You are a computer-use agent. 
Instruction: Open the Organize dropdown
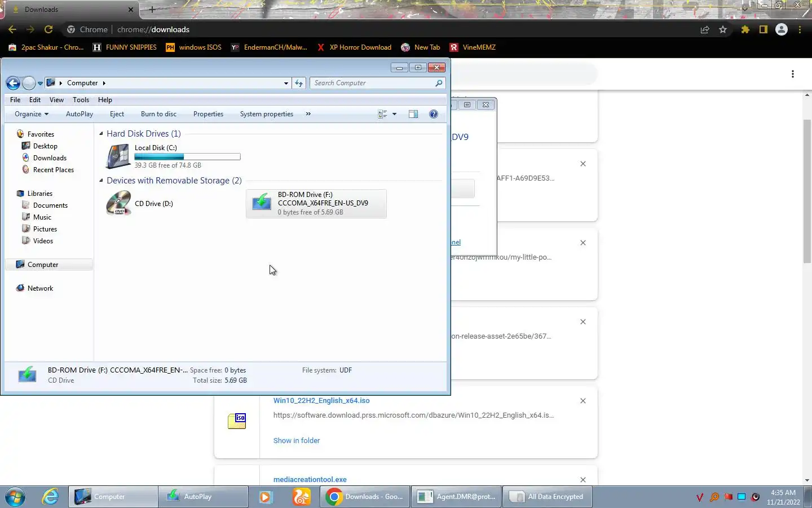tap(32, 114)
